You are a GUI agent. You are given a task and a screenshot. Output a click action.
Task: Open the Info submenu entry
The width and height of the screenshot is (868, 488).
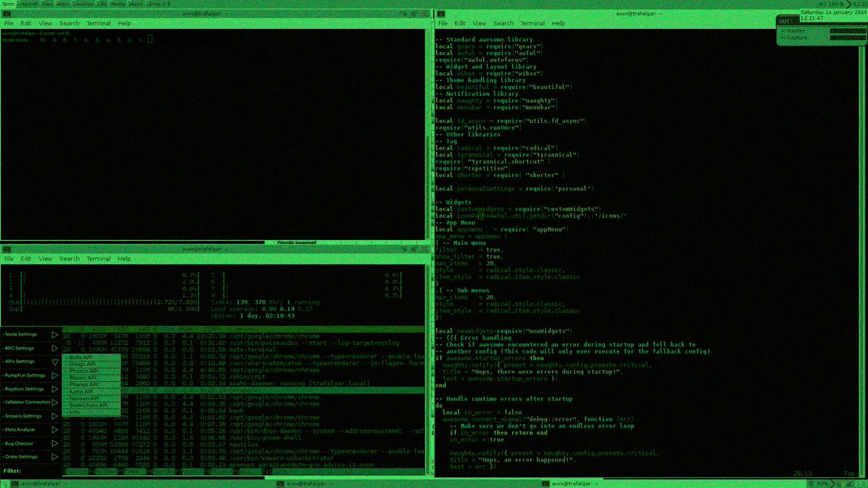tap(90, 412)
